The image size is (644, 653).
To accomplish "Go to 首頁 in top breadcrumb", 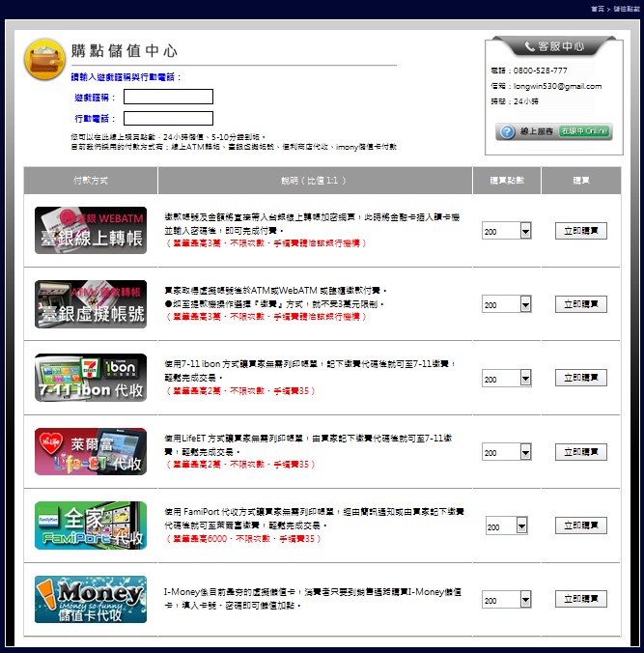I will click(597, 8).
